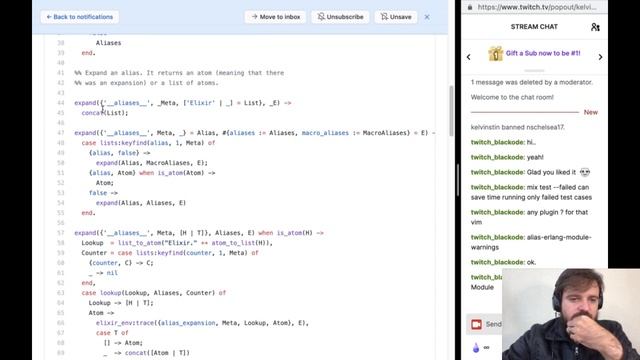Click the Twitch popout URL field
The height and width of the screenshot is (360, 640).
[537, 7]
